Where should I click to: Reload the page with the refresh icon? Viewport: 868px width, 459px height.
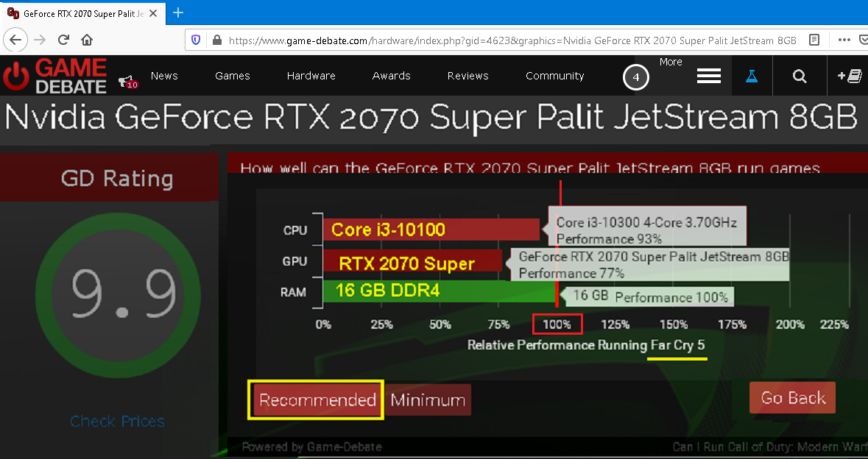click(63, 40)
